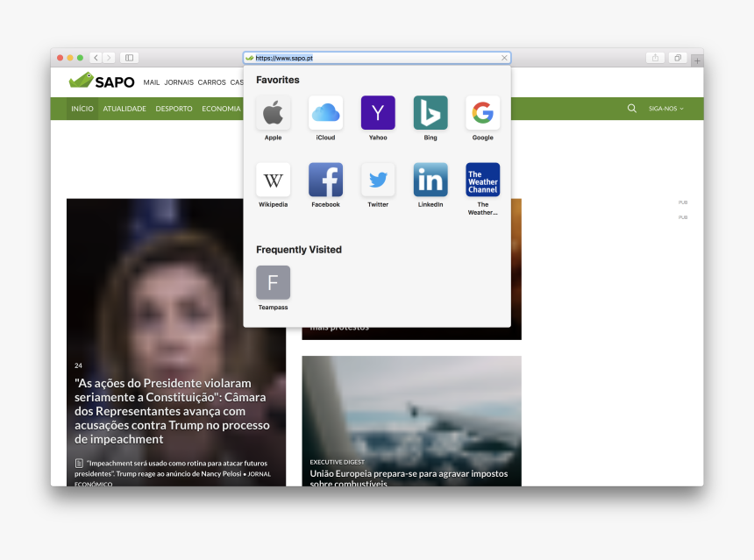This screenshot has width=754, height=560.
Task: Click the Yahoo favorite icon
Action: point(378,113)
